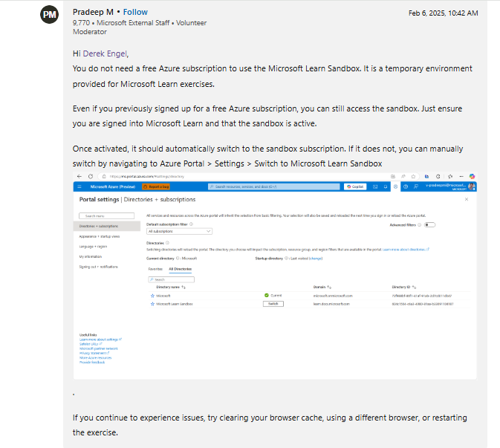Click the PM profile avatar
Screen dimensions: 500x448
(50, 15)
